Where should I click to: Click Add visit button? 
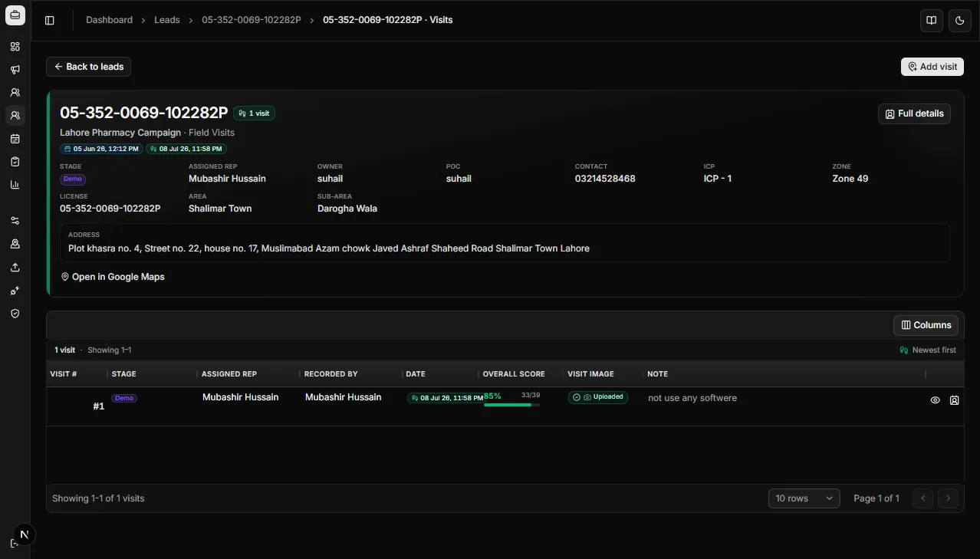click(x=932, y=67)
